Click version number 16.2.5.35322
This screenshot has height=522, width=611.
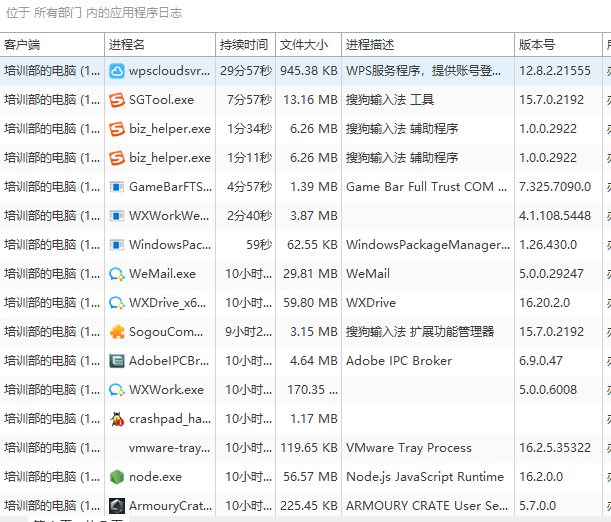(x=555, y=448)
